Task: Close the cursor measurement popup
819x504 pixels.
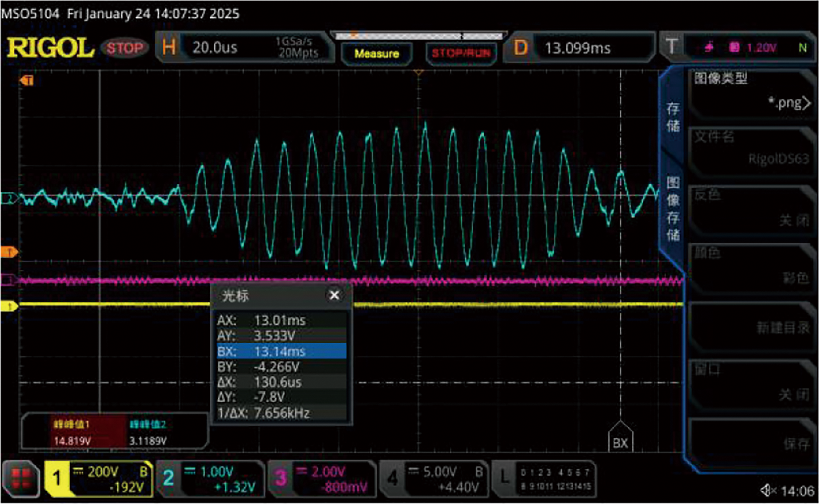Action: (x=334, y=295)
